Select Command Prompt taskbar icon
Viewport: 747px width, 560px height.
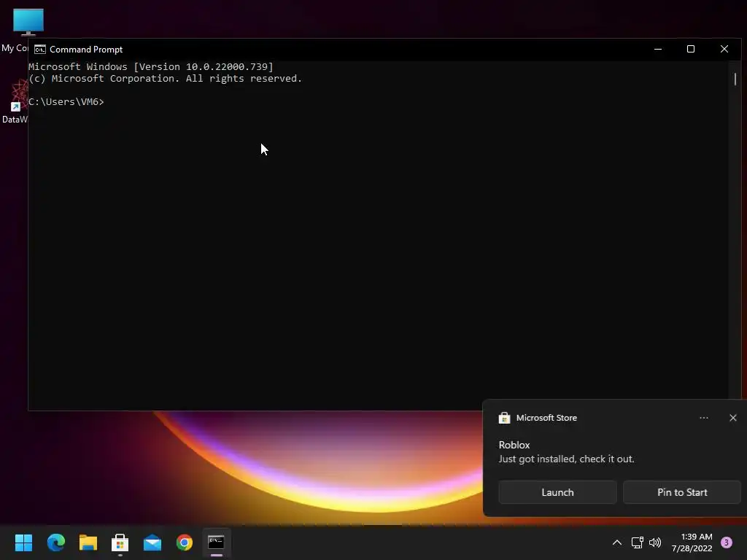[216, 542]
